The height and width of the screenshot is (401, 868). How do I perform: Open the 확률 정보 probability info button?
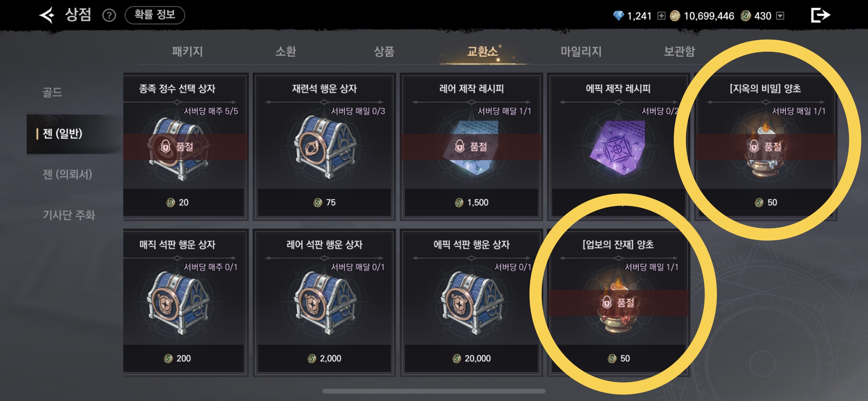pos(155,15)
